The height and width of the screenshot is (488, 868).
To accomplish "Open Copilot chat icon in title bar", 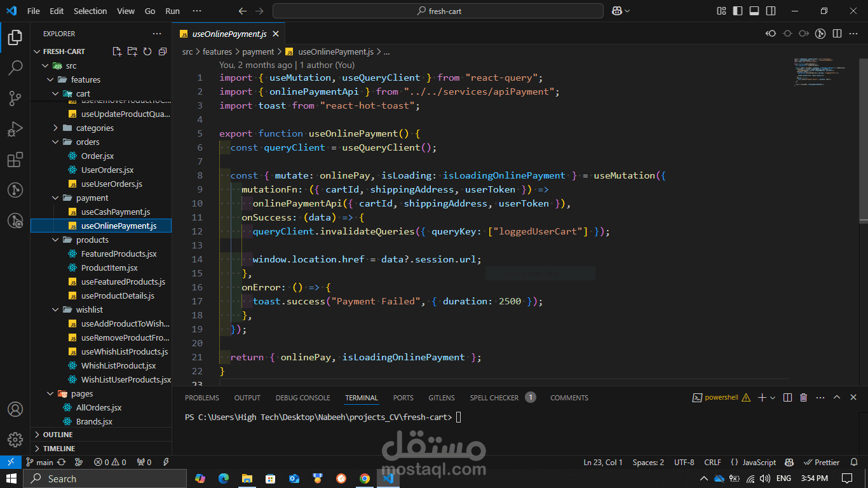I will pyautogui.click(x=616, y=11).
